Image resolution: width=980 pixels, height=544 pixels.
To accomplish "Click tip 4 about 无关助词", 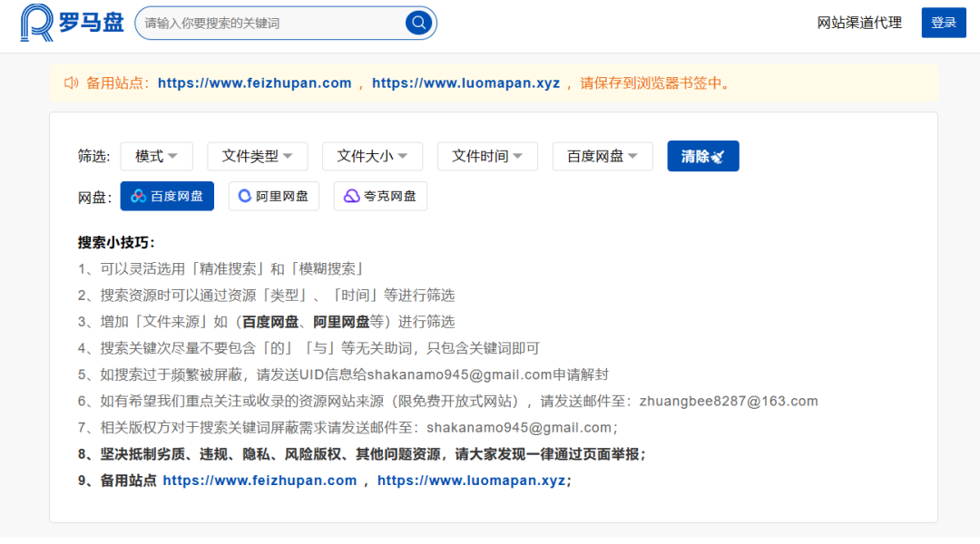I will 309,348.
